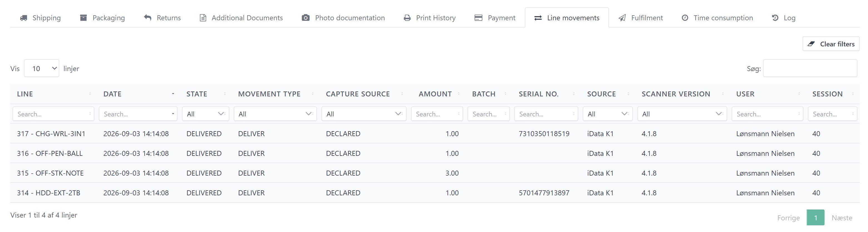Click the paper plane icon for Fulfilment
The height and width of the screenshot is (232, 868).
tap(622, 18)
